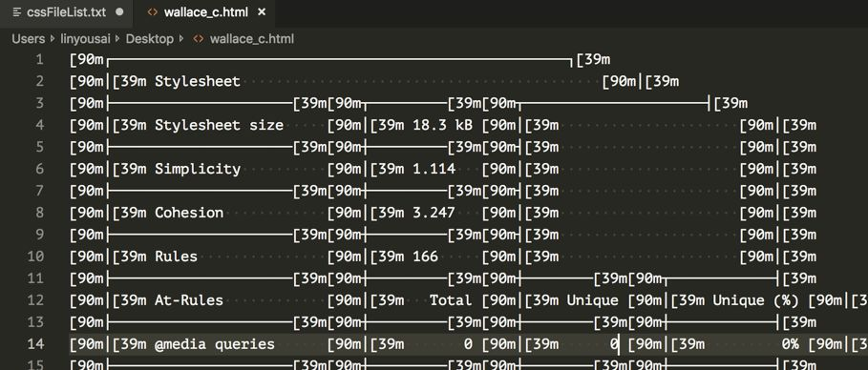Click line number 1 in the gutter
The image size is (868, 370).
tap(39, 59)
